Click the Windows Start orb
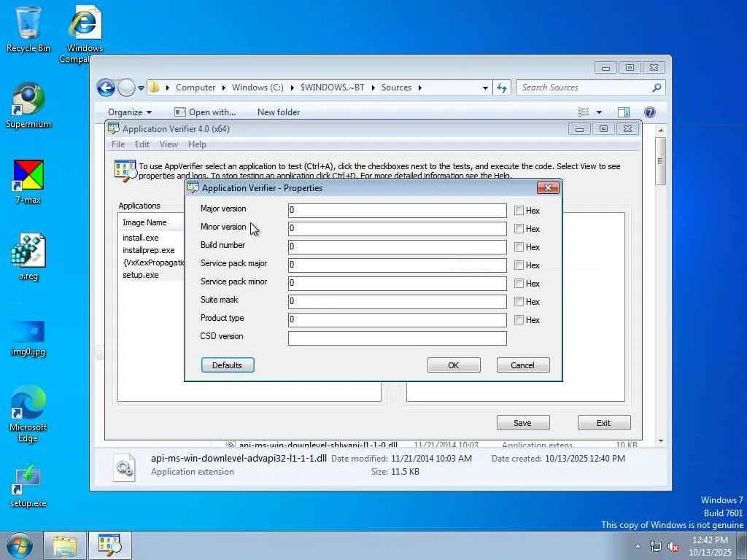747x560 pixels. click(x=19, y=545)
